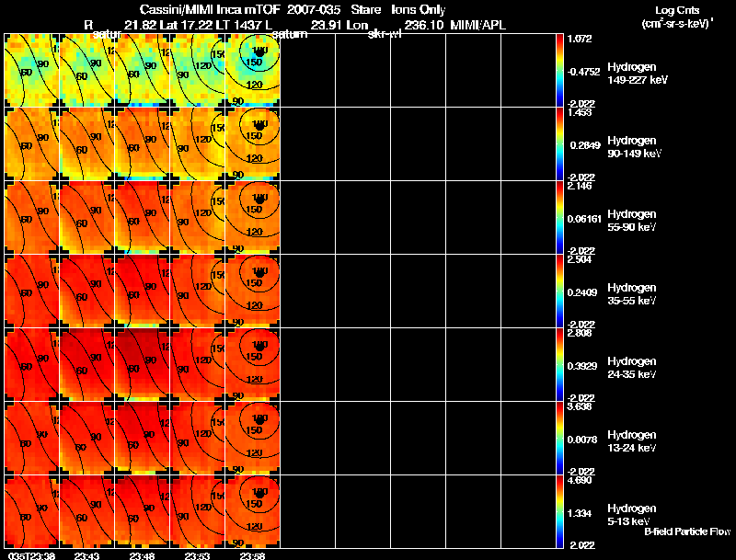Select the 55-90 keV image panel at 23:58
The image size is (736, 560).
point(252,217)
